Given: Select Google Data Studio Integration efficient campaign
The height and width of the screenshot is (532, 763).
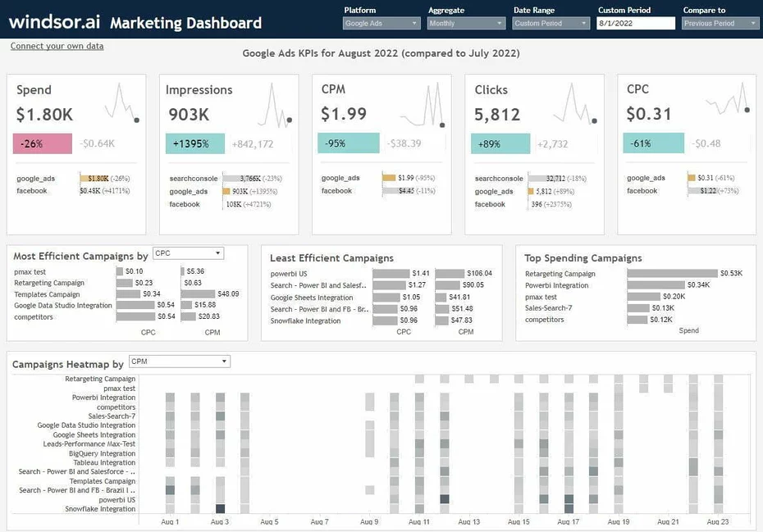Looking at the screenshot, I should point(63,306).
